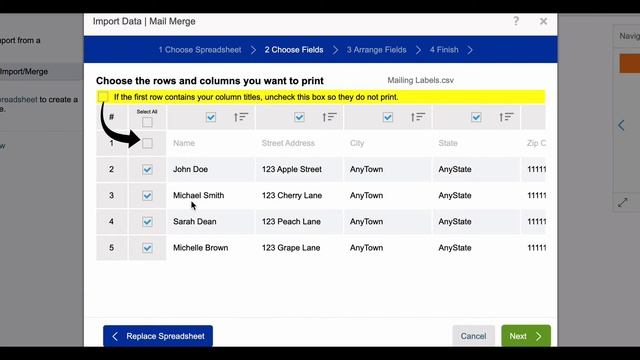The width and height of the screenshot is (640, 360).
Task: Click the green Next button
Action: pyautogui.click(x=526, y=336)
